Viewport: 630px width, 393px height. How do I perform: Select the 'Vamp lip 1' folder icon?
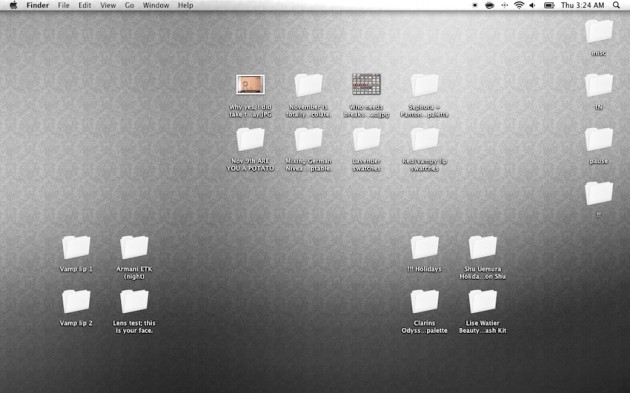[76, 247]
